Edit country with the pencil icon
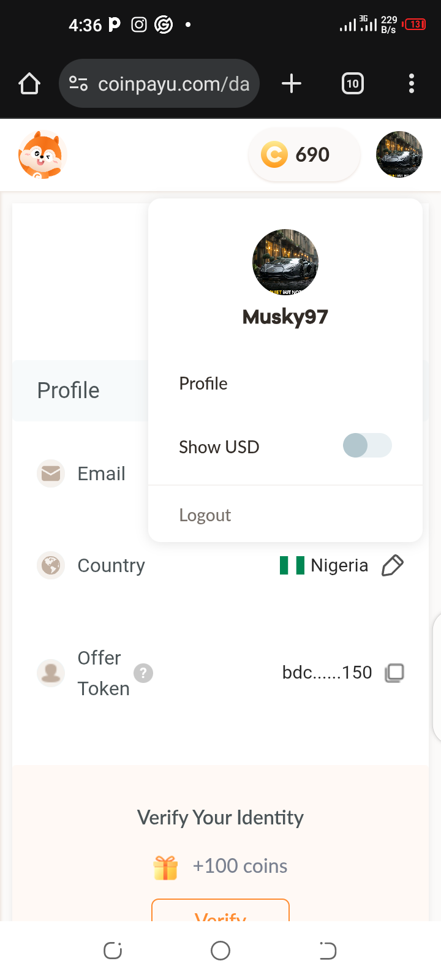 click(393, 565)
